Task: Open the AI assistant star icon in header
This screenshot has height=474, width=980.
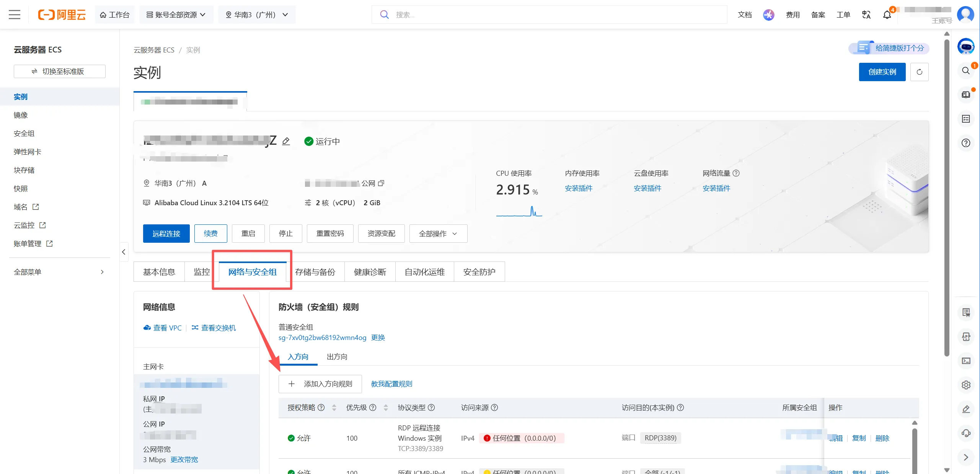Action: (x=768, y=15)
